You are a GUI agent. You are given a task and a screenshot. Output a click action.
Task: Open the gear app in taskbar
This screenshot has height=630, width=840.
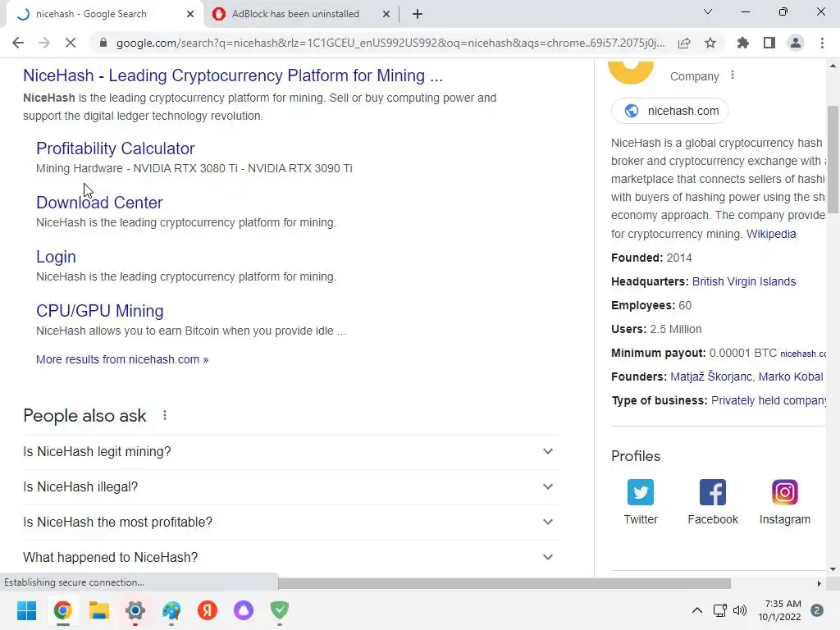(135, 610)
